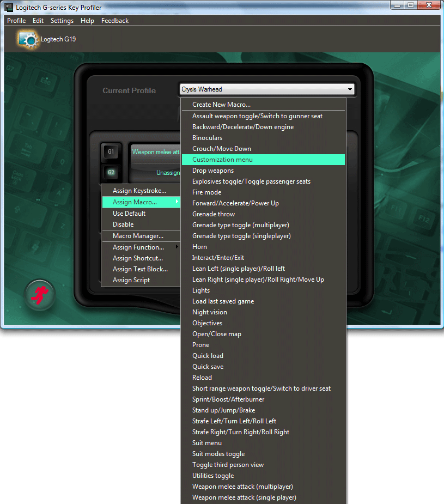Select Crouch/Move Down macro
Viewport: 444px width, 504px height.
pos(264,149)
